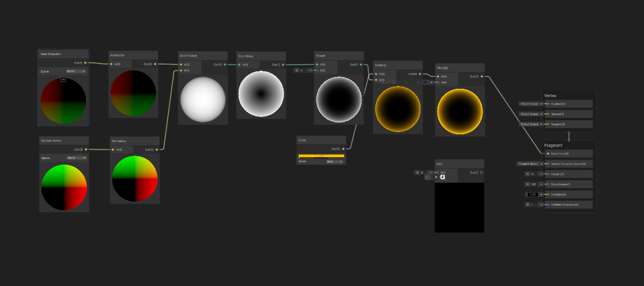Click the Dot Product B input port

point(181,71)
